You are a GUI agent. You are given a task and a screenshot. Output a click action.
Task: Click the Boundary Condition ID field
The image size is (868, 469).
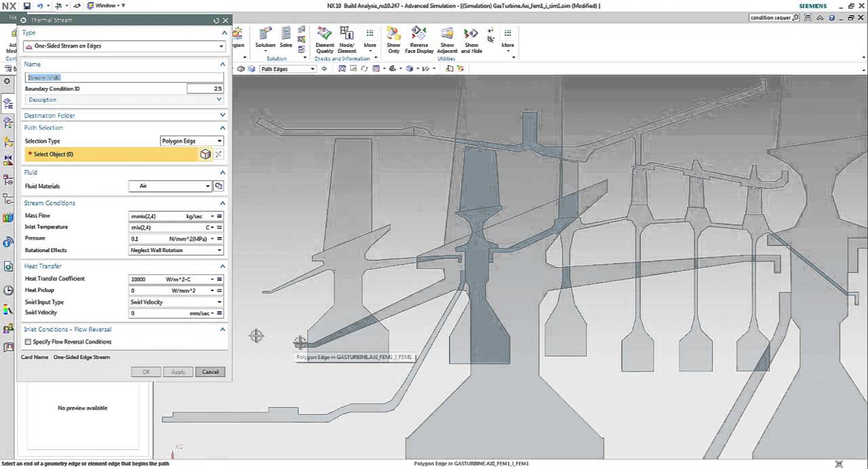point(205,89)
